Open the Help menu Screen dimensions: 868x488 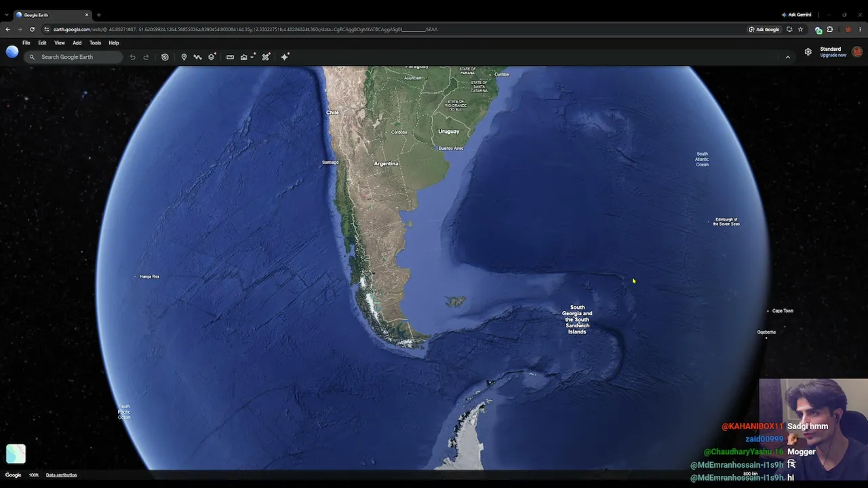(114, 43)
